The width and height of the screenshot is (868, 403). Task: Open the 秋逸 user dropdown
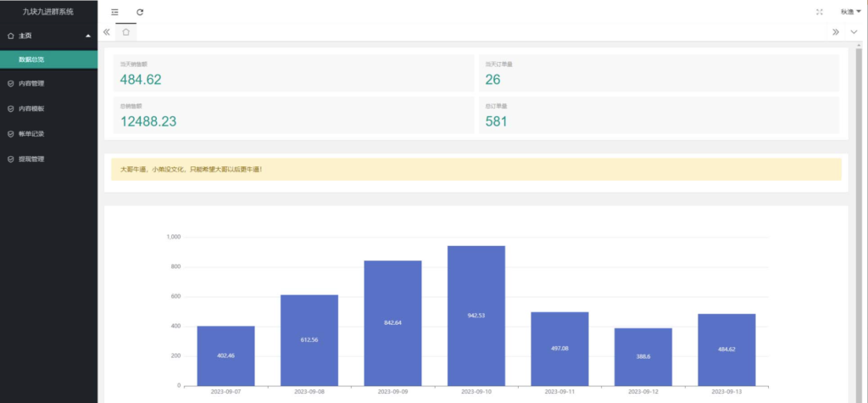[x=850, y=12]
